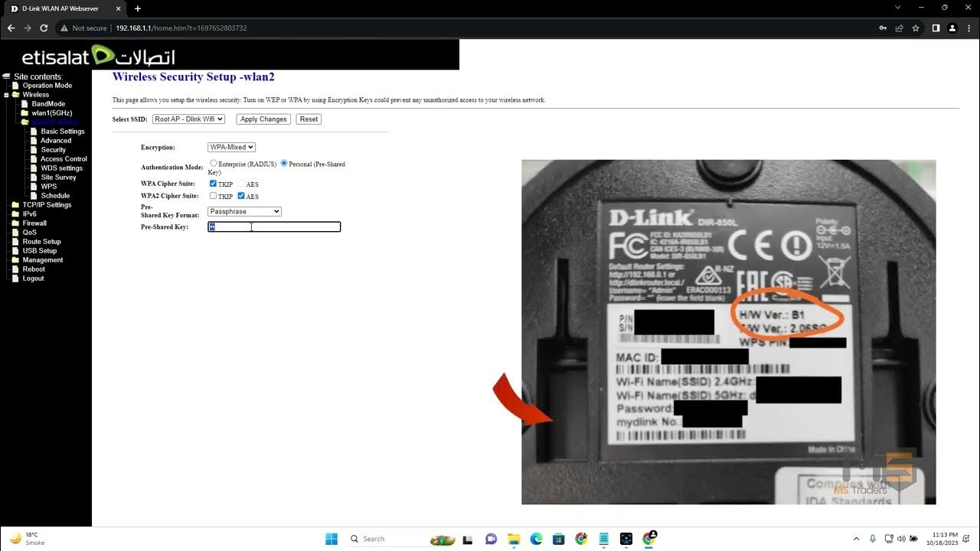Open the Select SSID dropdown
Image resolution: width=980 pixels, height=551 pixels.
tap(188, 119)
